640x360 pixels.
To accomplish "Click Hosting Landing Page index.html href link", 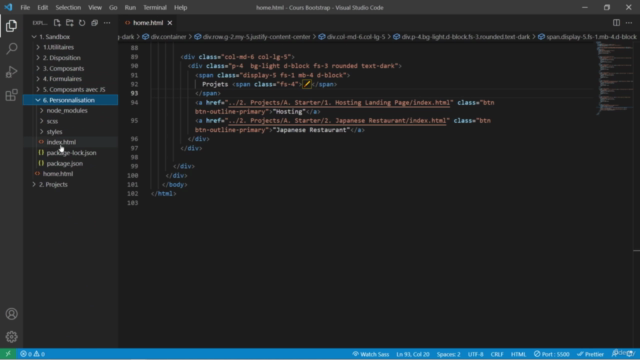I will click(339, 102).
